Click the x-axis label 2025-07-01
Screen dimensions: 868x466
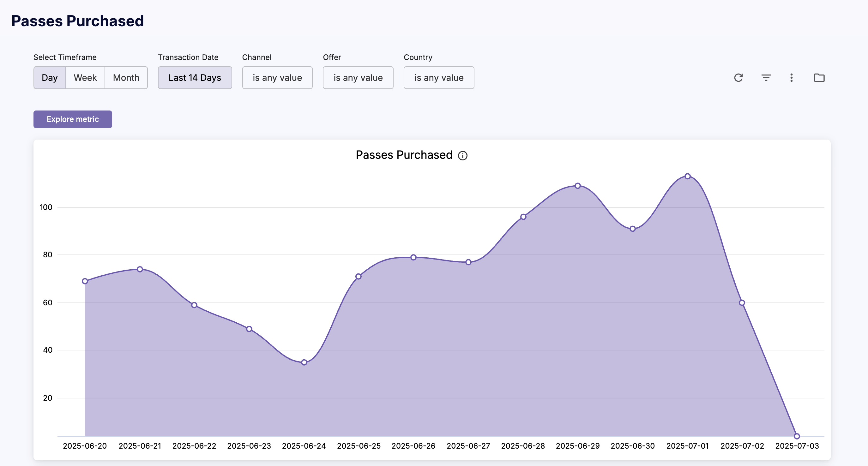687,446
